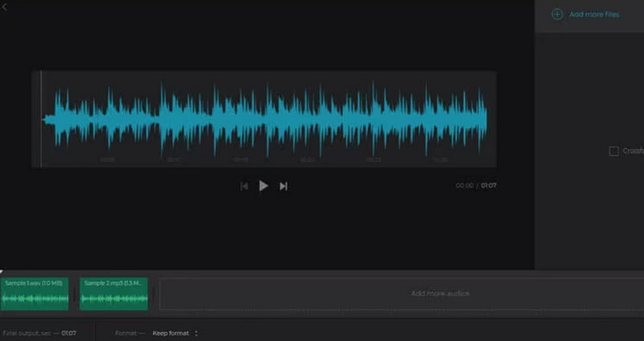The image size is (644, 341).
Task: Click the Final output duration value
Action: tap(69, 333)
